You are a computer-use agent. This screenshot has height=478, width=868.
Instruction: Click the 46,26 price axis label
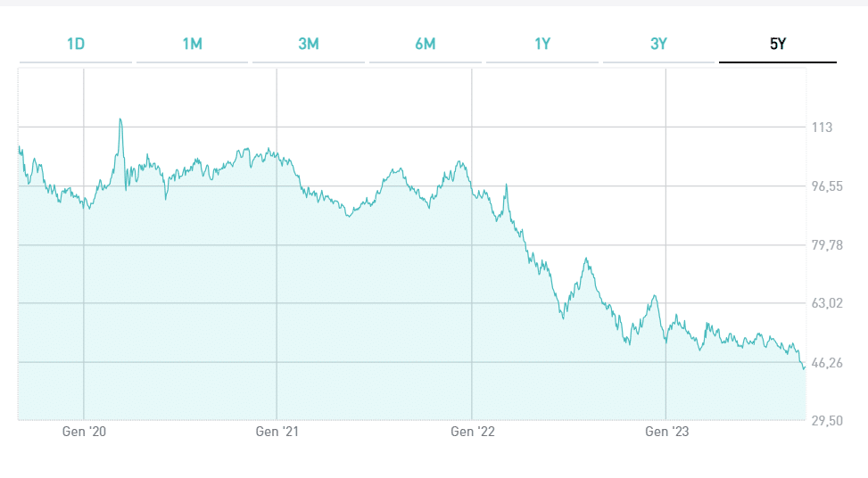pos(827,363)
